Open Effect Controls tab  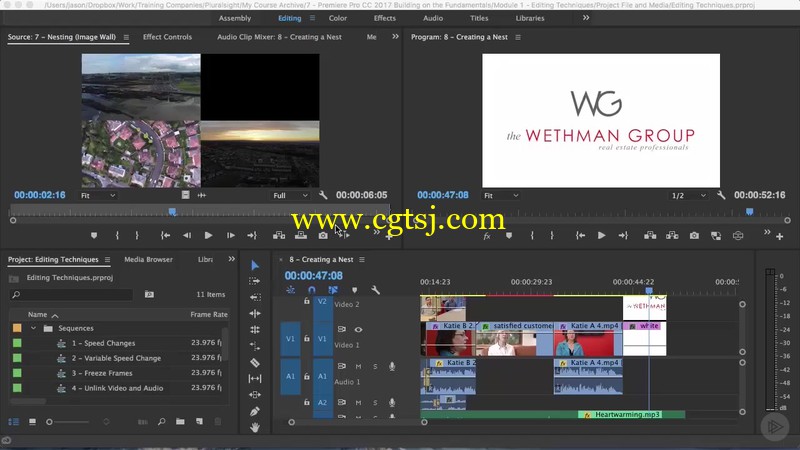click(x=167, y=37)
